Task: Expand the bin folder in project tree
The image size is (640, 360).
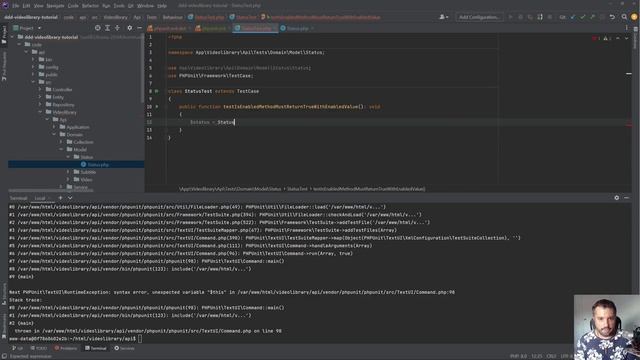Action: [x=33, y=60]
